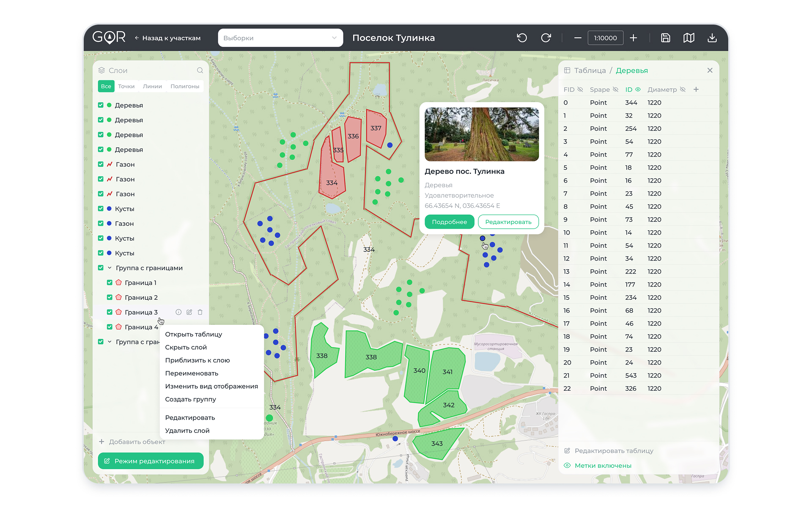Screen dimensions: 812x508
Task: Click the red polygon symbol of Граница 4
Action: pos(118,327)
